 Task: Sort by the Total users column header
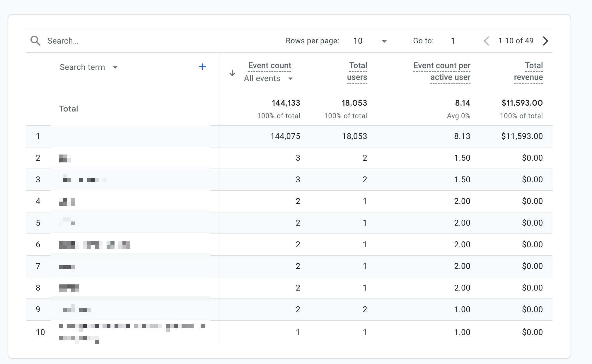357,71
